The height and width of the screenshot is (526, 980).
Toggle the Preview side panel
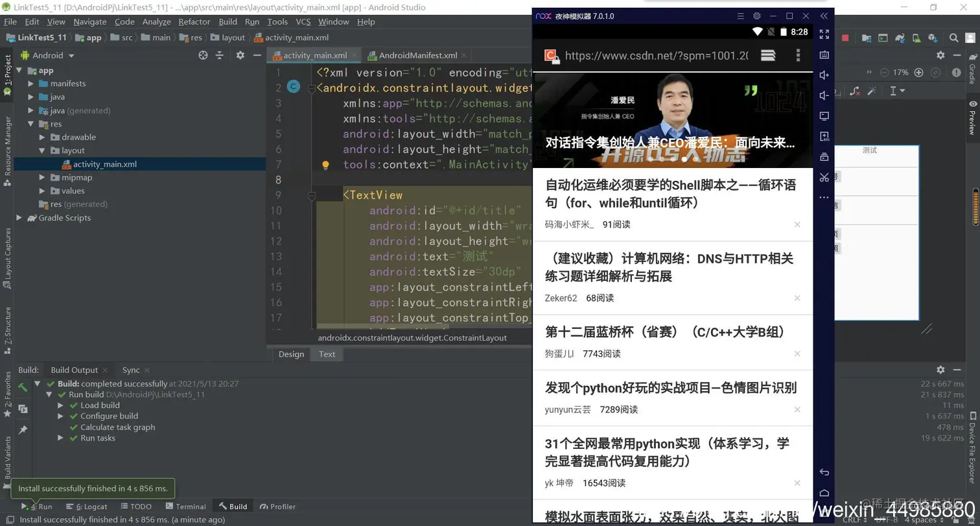tap(972, 117)
